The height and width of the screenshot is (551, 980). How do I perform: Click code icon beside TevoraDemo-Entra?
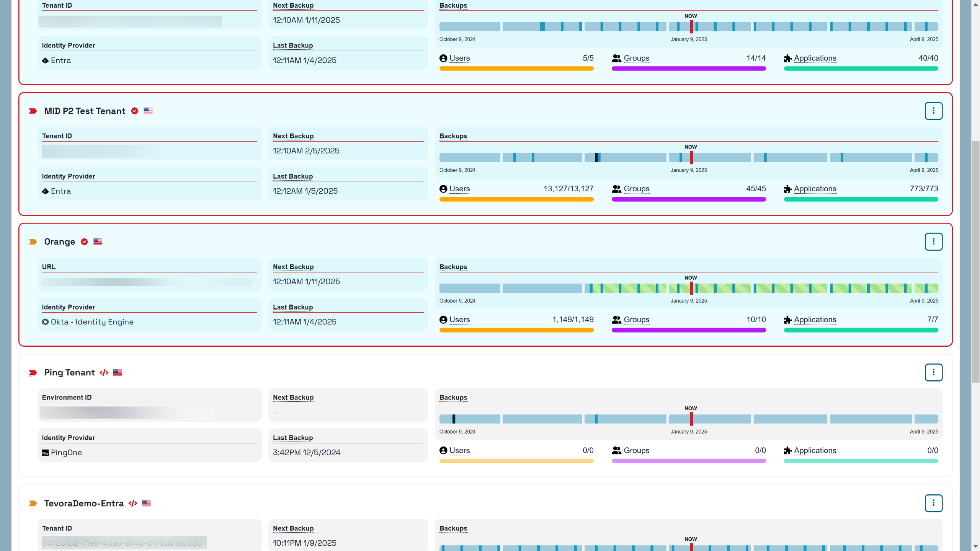pos(133,503)
